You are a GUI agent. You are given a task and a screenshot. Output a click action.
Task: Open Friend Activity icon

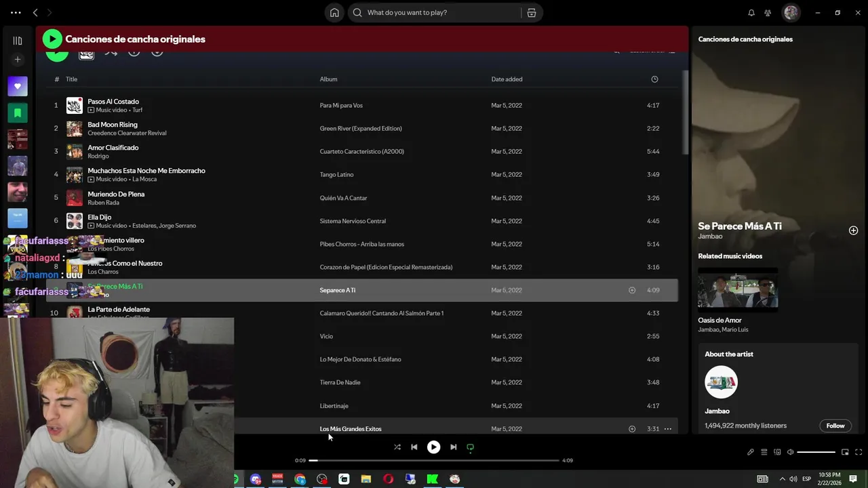[768, 12]
